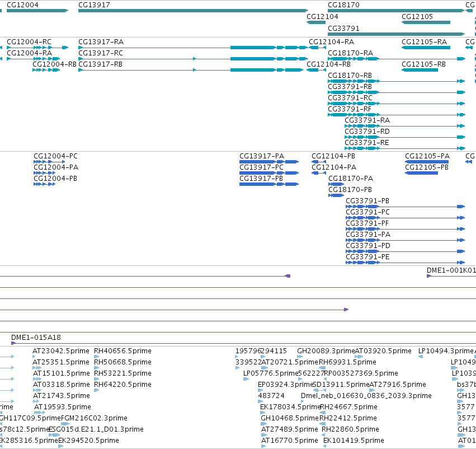
Task: Select protein CG33791-PC
Action: [368, 212]
